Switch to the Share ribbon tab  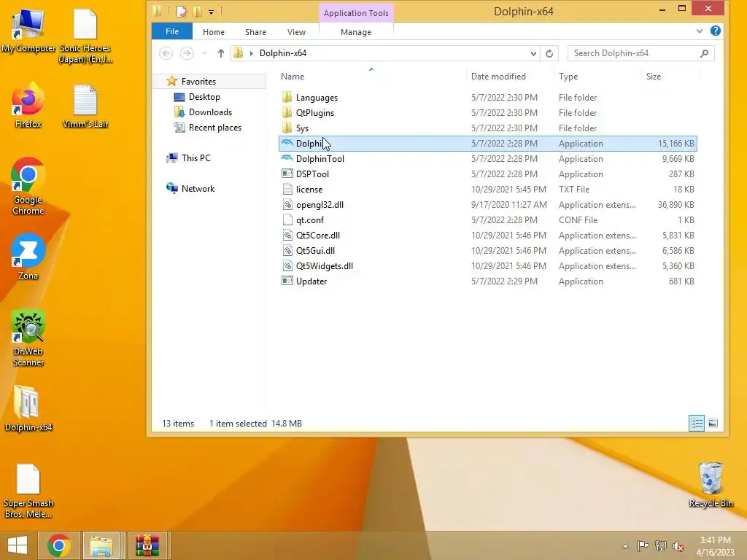pyautogui.click(x=255, y=32)
